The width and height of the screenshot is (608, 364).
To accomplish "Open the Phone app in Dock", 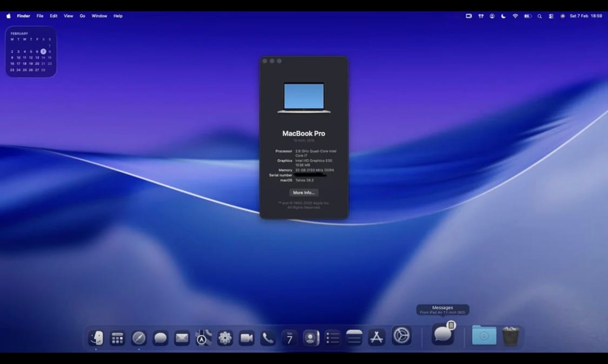I will coord(268,339).
